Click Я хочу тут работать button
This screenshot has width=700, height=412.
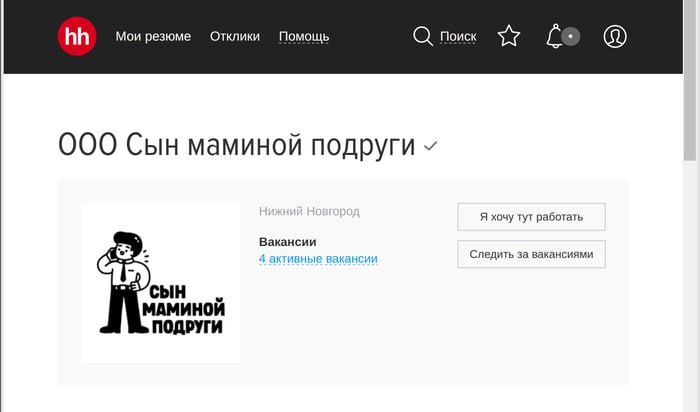click(531, 217)
